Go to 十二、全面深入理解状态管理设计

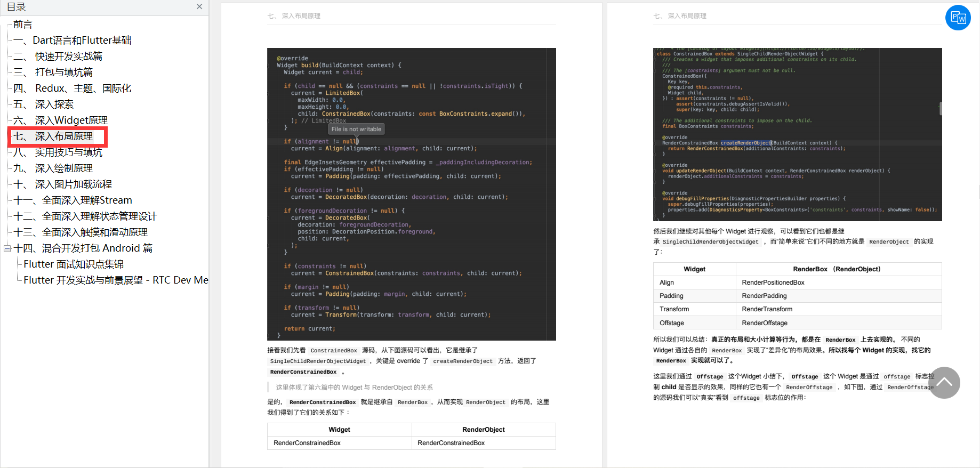point(85,216)
